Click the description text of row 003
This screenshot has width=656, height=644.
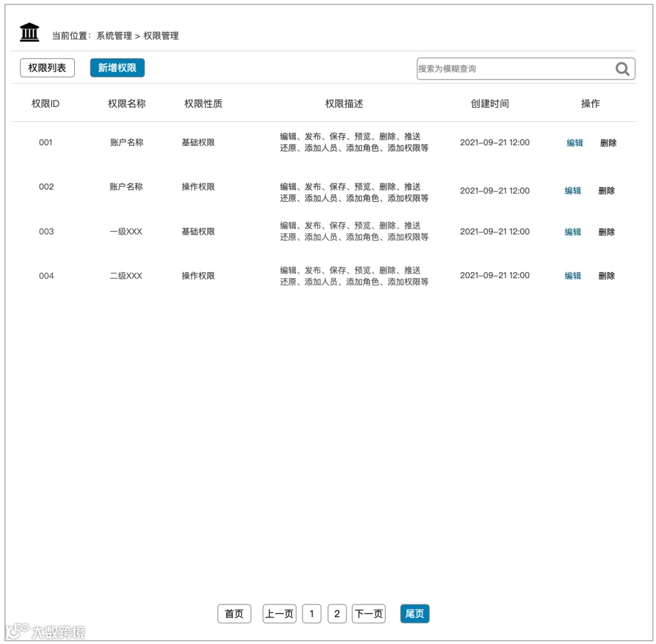pos(354,231)
